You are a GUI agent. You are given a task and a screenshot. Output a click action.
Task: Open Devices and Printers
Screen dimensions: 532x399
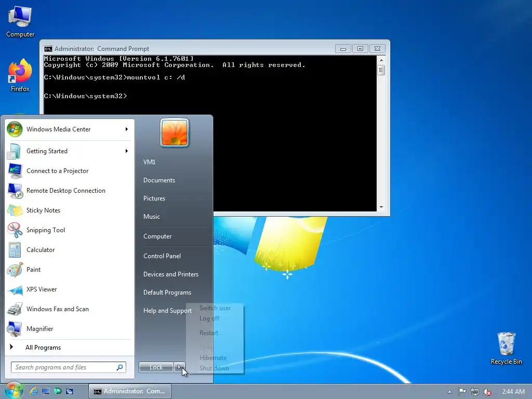(170, 274)
